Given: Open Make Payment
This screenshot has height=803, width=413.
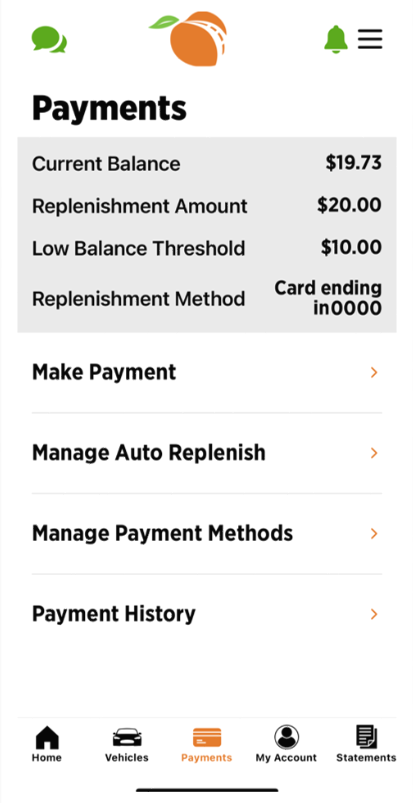Looking at the screenshot, I should point(207,373).
